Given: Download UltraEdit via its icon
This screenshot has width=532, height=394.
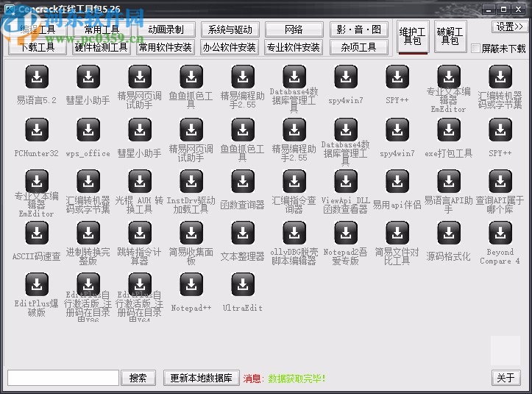Looking at the screenshot, I should tap(243, 284).
